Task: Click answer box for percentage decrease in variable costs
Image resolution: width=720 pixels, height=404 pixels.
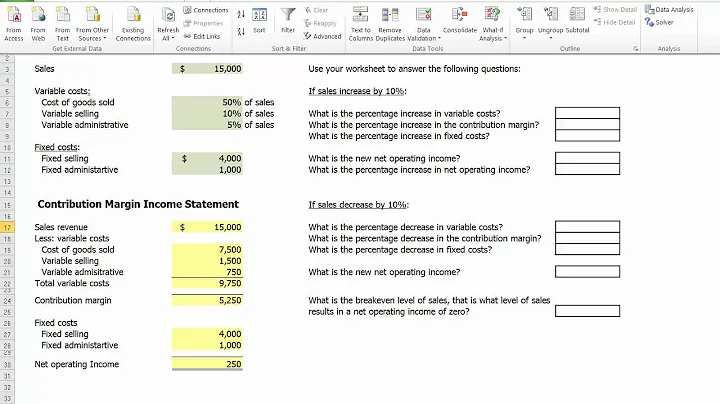Action: point(587,226)
